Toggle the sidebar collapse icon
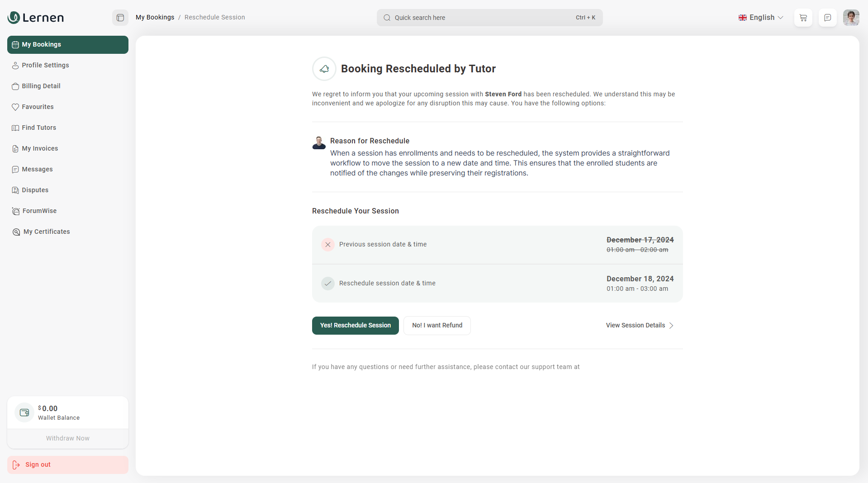 [x=120, y=18]
